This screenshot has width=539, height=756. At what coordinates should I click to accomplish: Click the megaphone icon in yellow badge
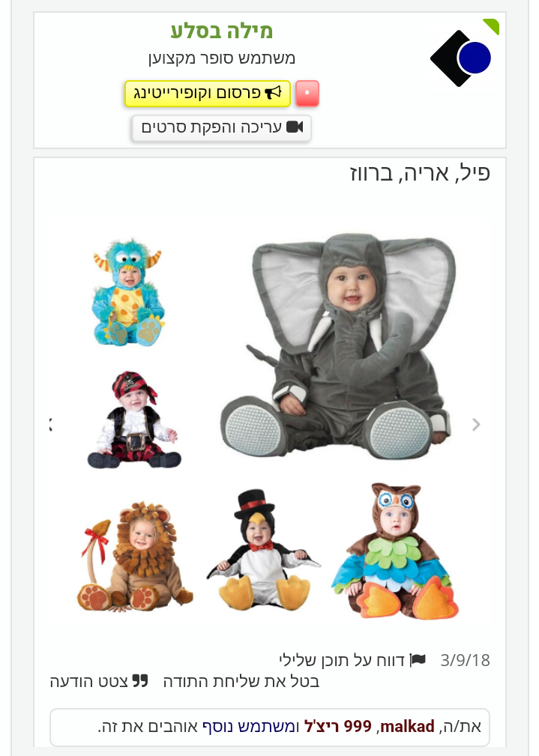coord(273,93)
